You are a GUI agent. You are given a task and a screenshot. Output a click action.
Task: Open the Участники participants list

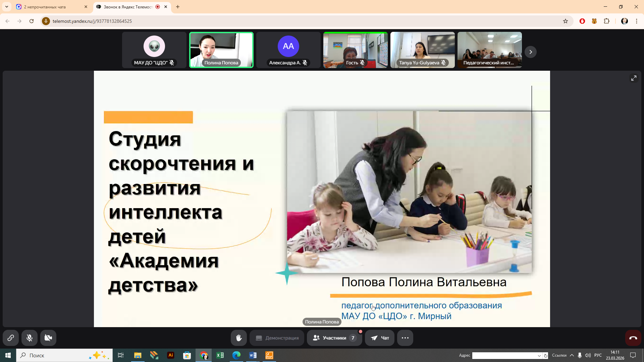point(334,338)
